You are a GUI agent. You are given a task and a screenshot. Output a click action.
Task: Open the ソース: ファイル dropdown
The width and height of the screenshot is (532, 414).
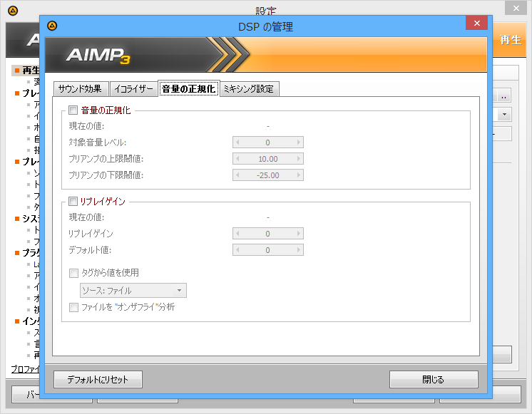click(133, 291)
